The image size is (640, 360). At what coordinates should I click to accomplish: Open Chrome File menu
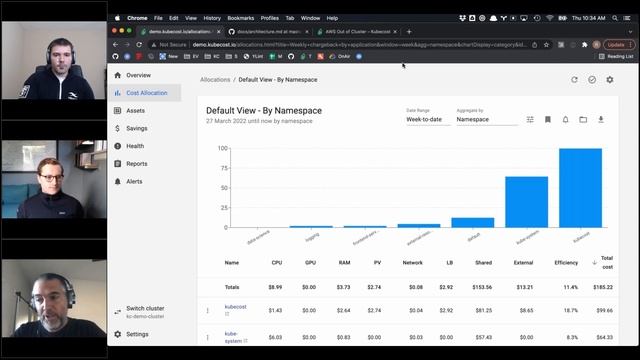pos(158,18)
